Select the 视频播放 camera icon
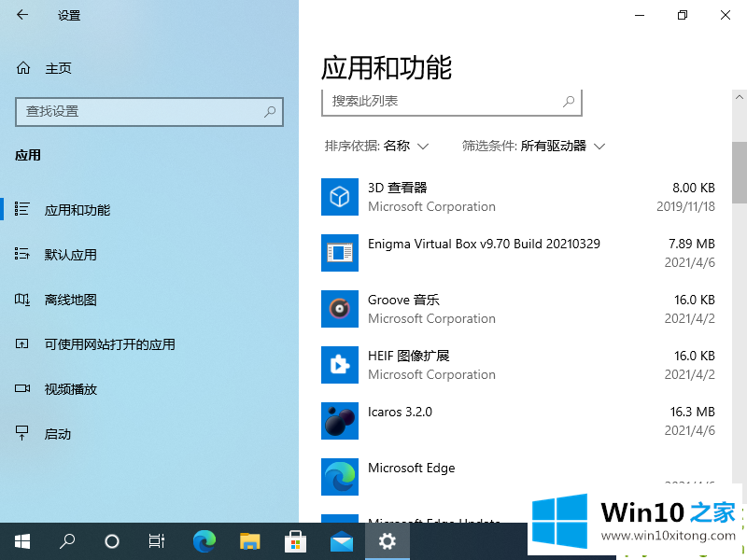This screenshot has width=747, height=560. pos(21,388)
